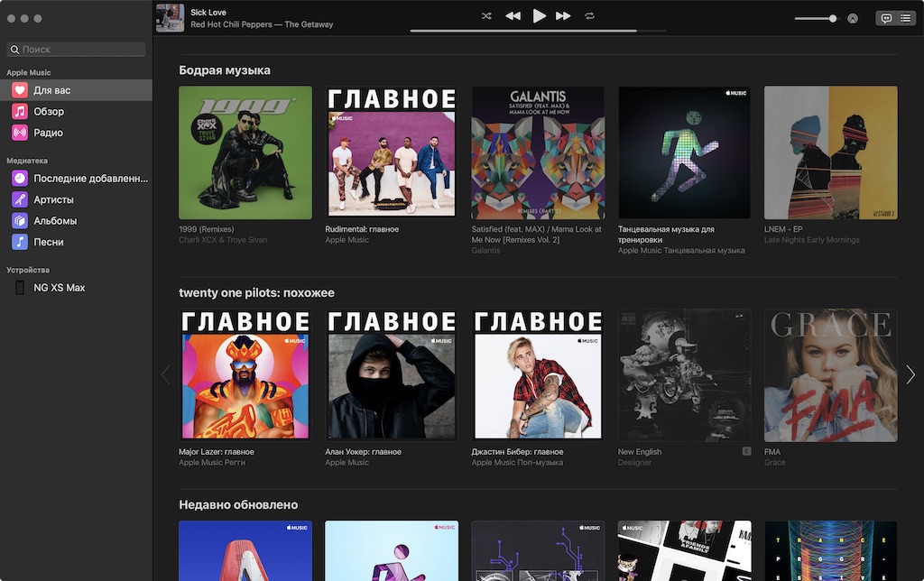This screenshot has height=581, width=924.
Task: Click the Поиск search field
Action: (x=76, y=50)
